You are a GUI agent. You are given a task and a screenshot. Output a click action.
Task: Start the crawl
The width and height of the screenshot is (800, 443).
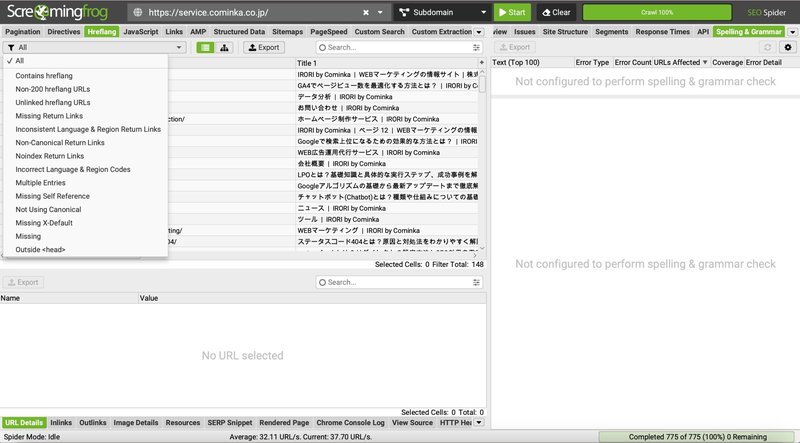[513, 13]
